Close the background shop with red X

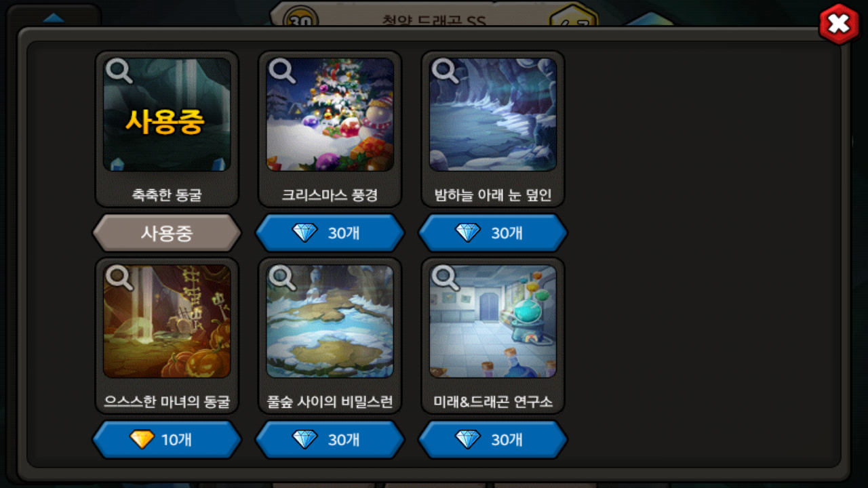tap(839, 24)
